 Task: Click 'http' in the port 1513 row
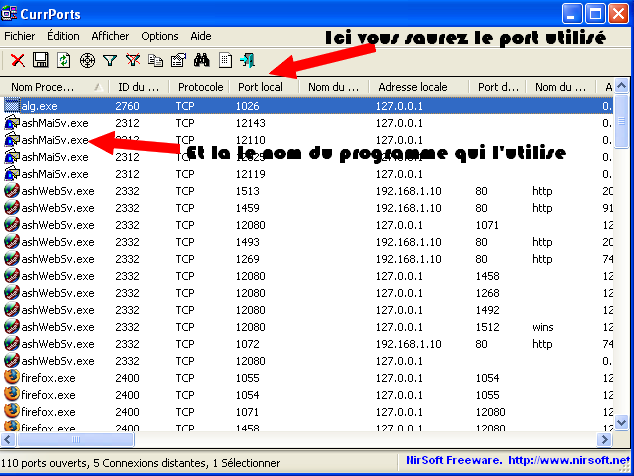click(542, 191)
